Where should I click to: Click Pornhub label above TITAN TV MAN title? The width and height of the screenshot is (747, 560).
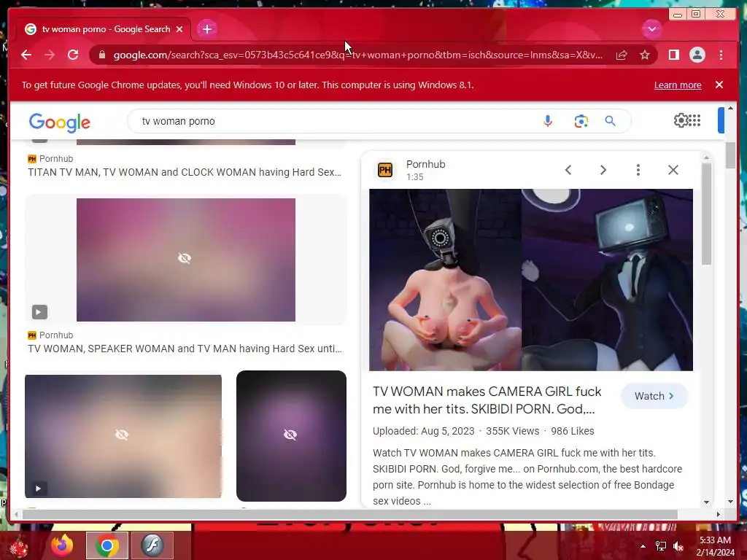55,158
